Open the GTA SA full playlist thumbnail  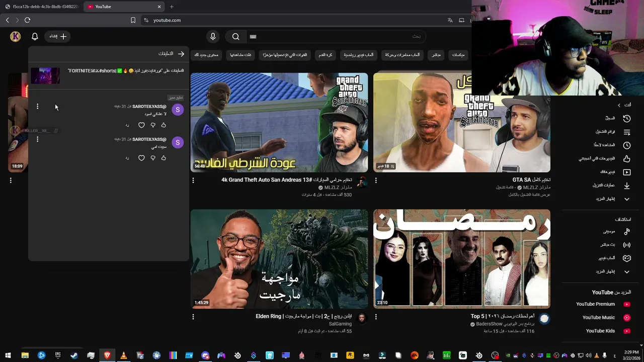[462, 122]
